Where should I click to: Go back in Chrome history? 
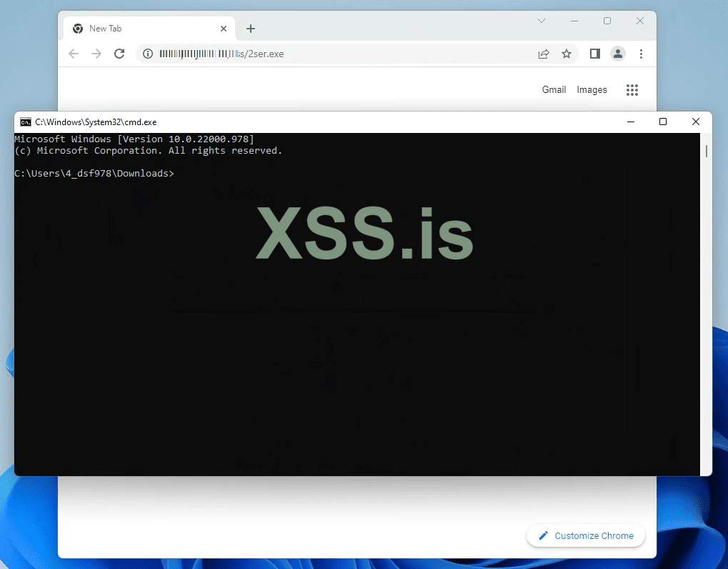click(x=74, y=54)
